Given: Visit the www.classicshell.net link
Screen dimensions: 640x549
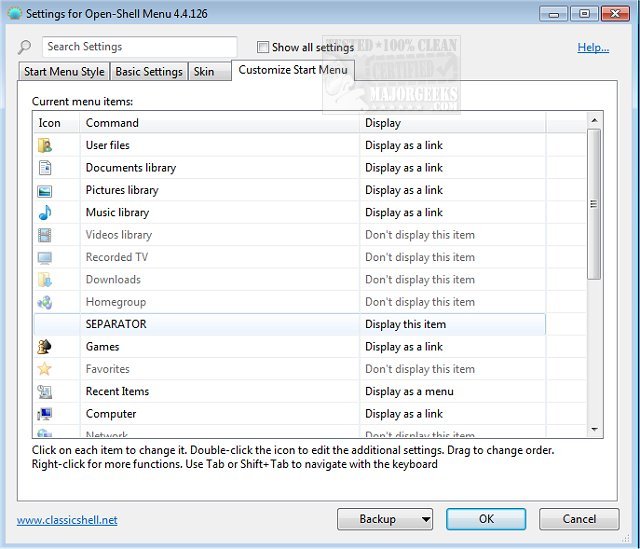Looking at the screenshot, I should click(x=67, y=520).
